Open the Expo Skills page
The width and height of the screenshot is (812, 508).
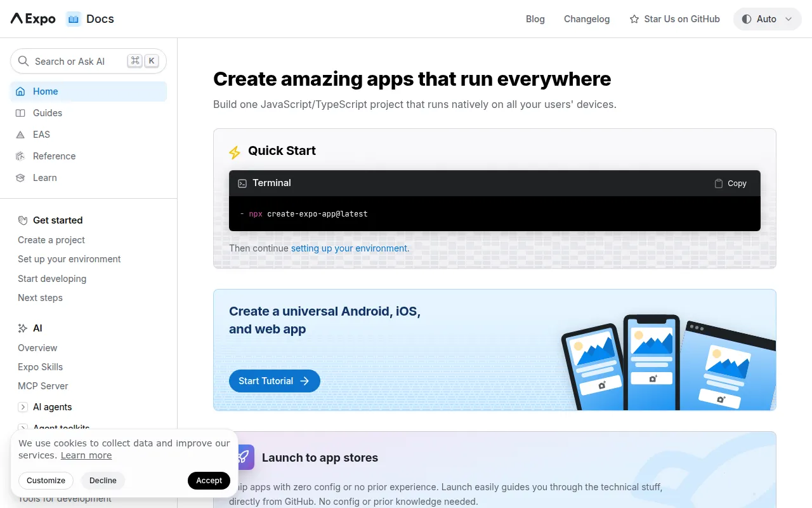pos(40,367)
